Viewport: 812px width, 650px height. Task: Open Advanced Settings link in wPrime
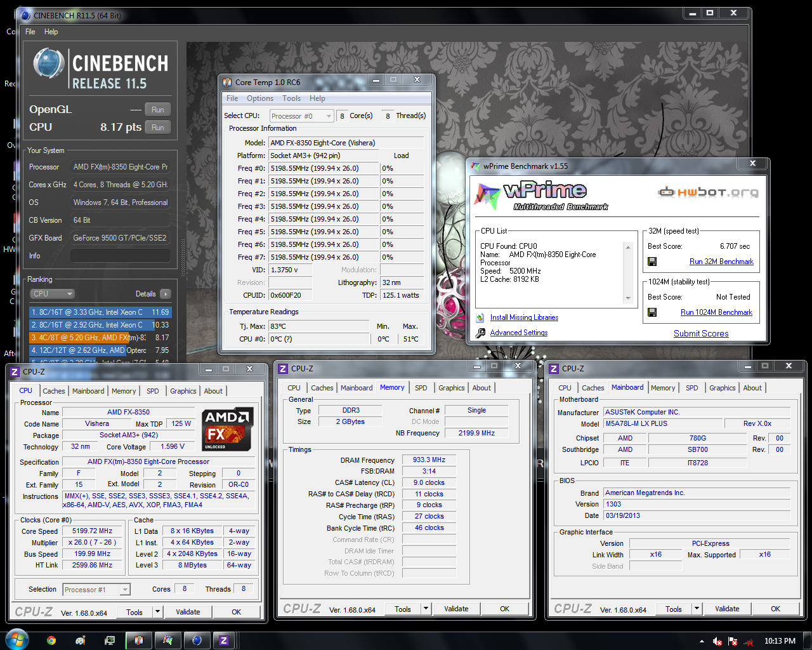519,333
